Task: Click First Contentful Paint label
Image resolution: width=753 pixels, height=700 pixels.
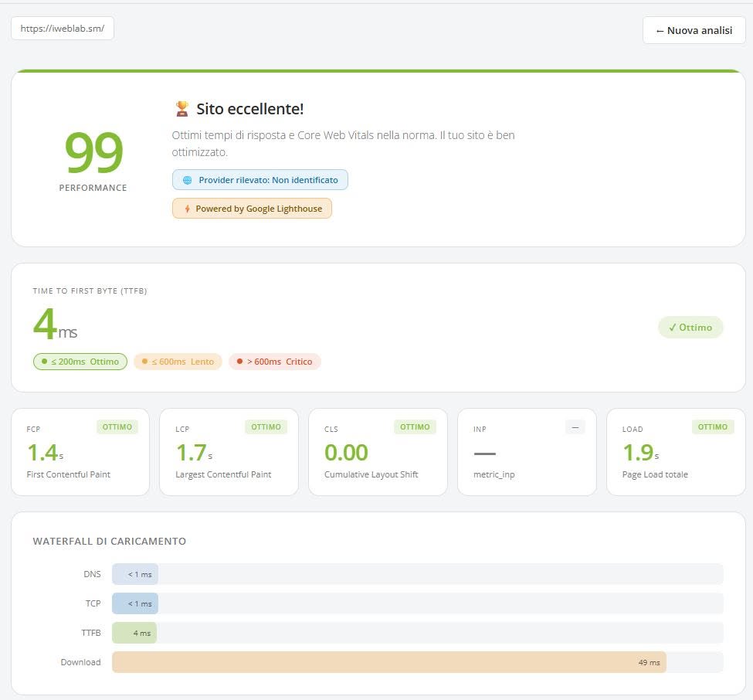Action: [x=68, y=474]
